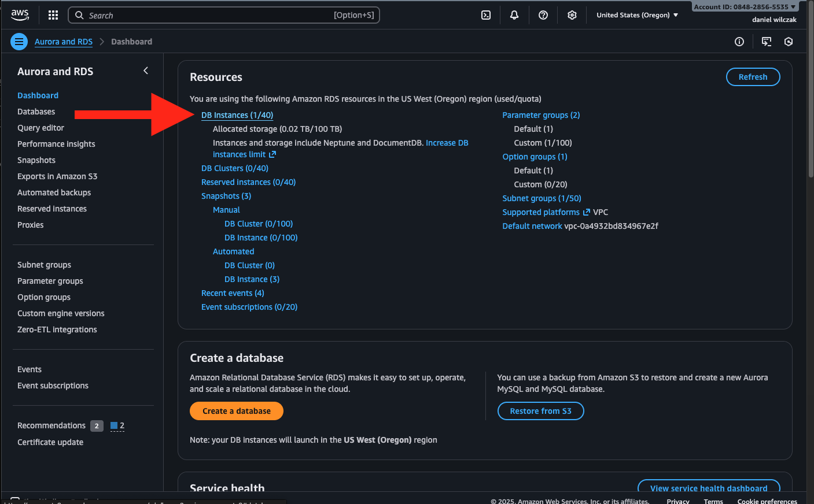Expand the Account ID dropdown
Viewport: 814px width, 504px height.
pos(745,7)
